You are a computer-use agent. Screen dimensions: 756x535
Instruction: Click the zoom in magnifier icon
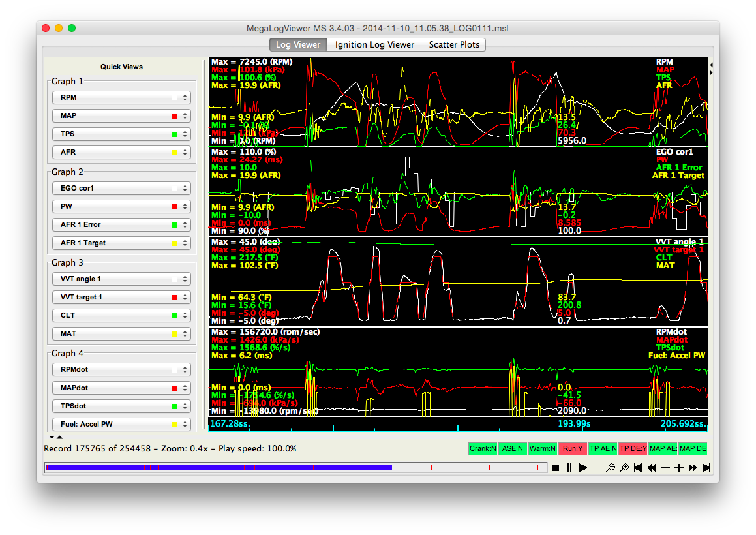point(624,468)
